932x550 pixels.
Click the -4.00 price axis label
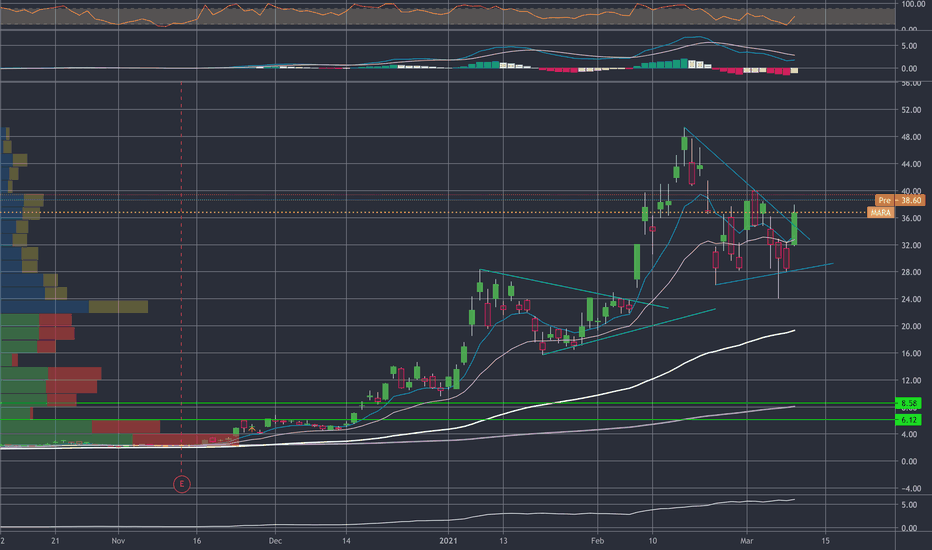click(x=910, y=489)
